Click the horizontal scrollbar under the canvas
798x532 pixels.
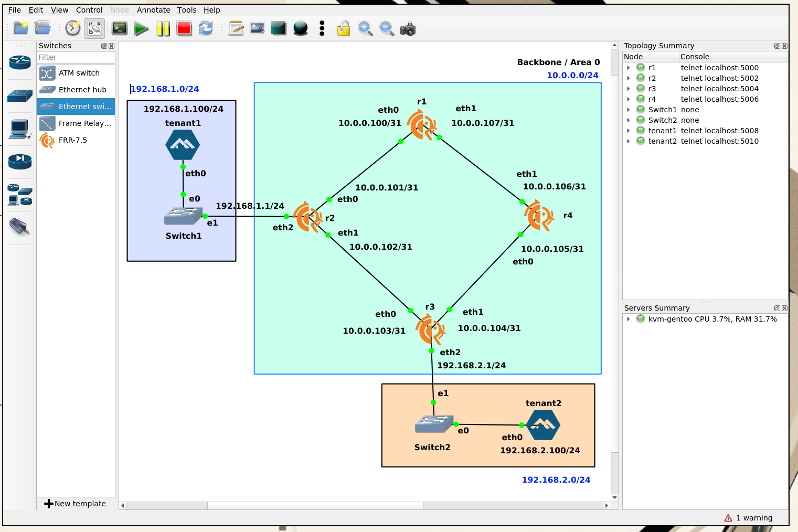pyautogui.click(x=315, y=506)
